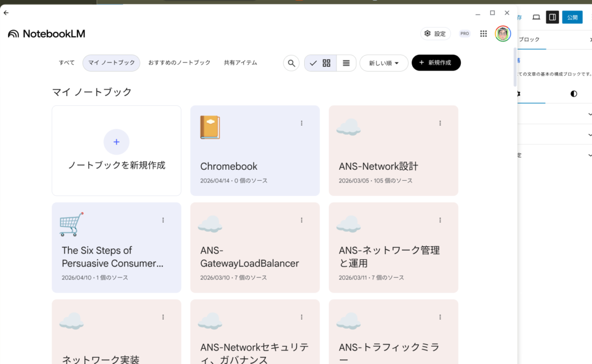Click the black 新規作成 button
Viewport: 592px width, 364px height.
(436, 63)
